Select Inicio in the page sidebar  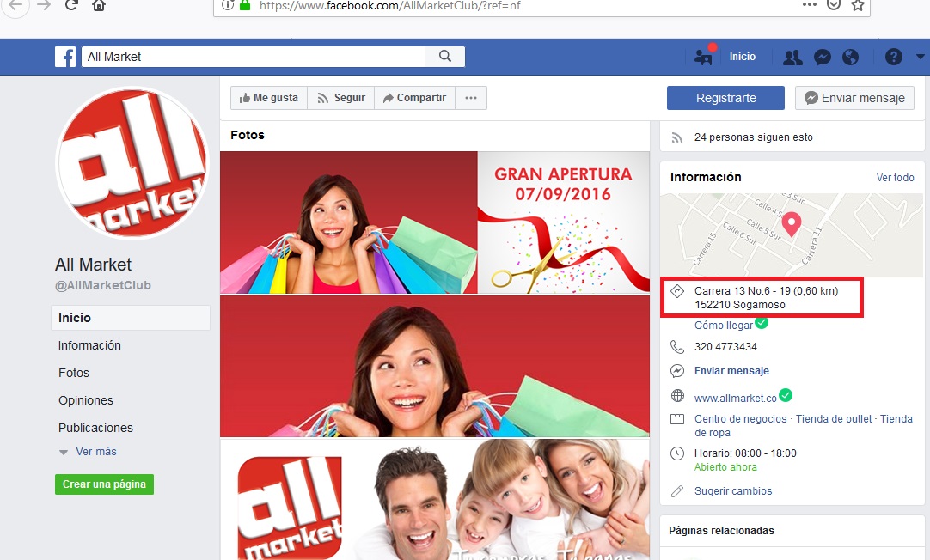tap(131, 318)
